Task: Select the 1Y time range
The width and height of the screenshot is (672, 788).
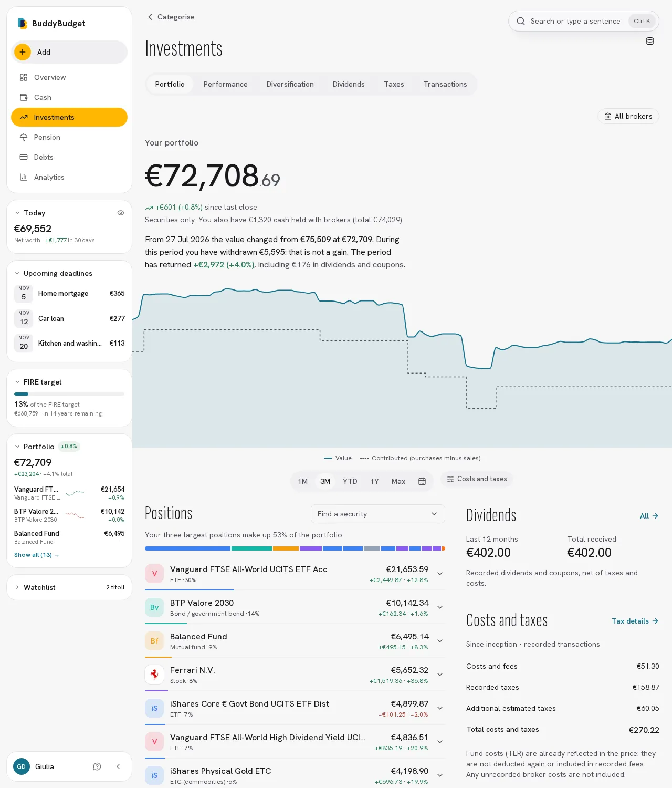Action: [374, 481]
